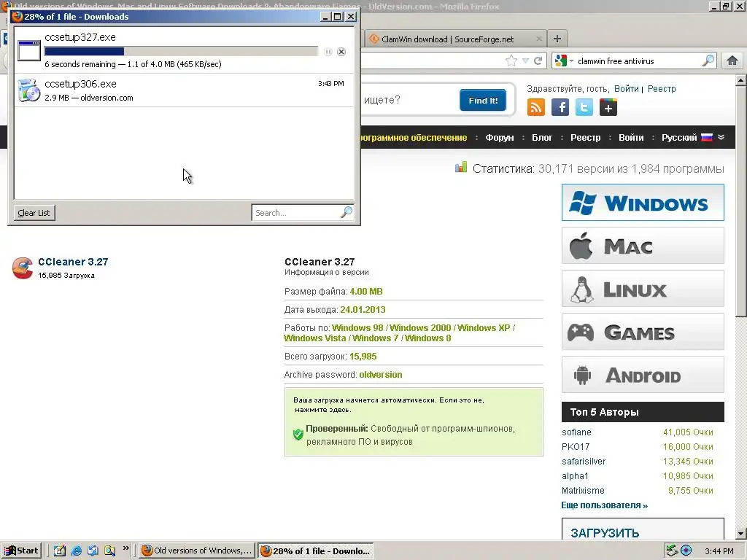Click the statistics bar chart icon
Image resolution: width=747 pixels, height=560 pixels.
[x=461, y=167]
